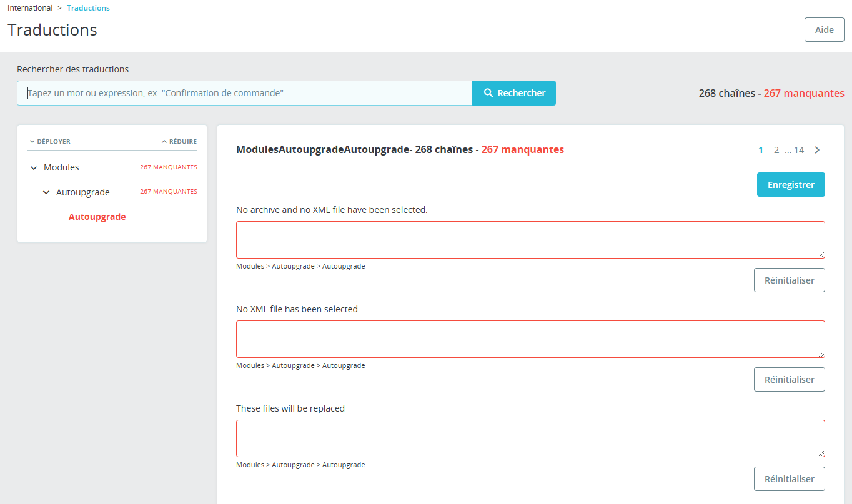
Task: Collapse the Modules tree chevron
Action: (34, 168)
